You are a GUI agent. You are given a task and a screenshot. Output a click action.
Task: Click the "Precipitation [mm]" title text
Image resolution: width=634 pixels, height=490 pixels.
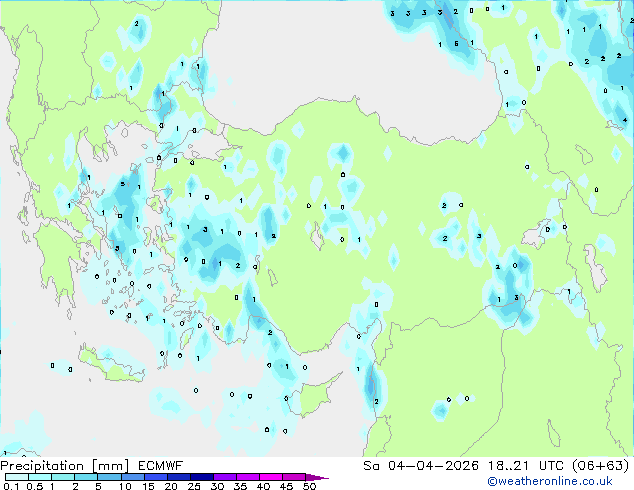tap(65, 466)
